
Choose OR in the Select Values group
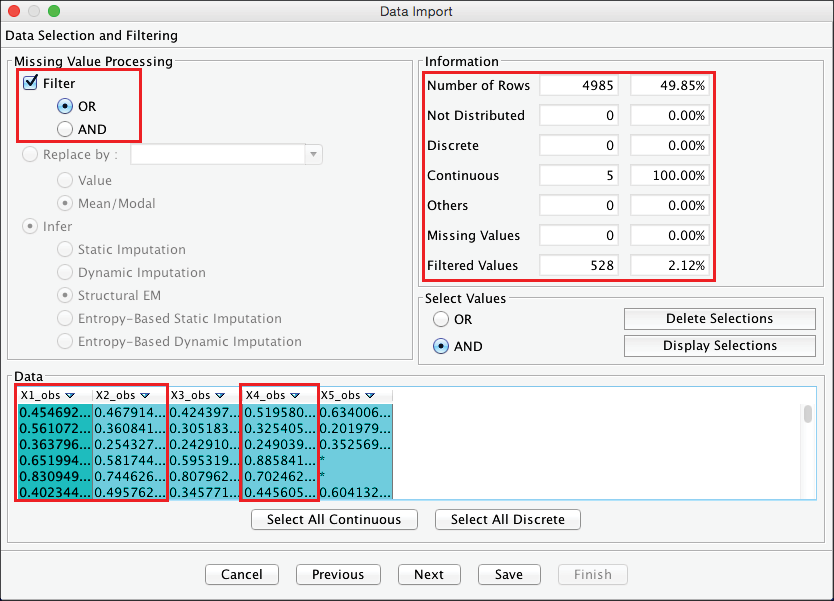pos(440,319)
